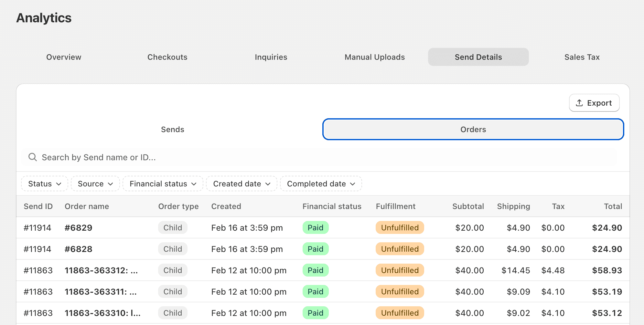
Task: Open the Status filter dropdown
Action: pos(45,184)
